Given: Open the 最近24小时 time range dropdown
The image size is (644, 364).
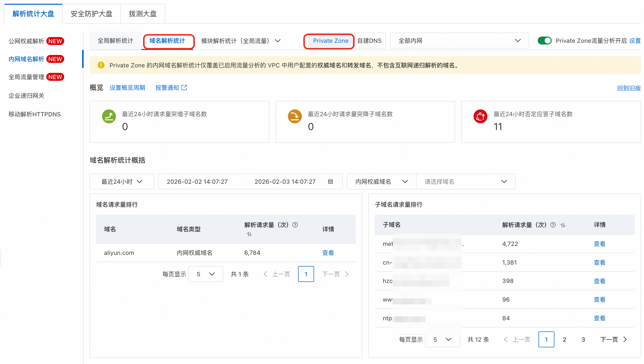Looking at the screenshot, I should click(122, 182).
